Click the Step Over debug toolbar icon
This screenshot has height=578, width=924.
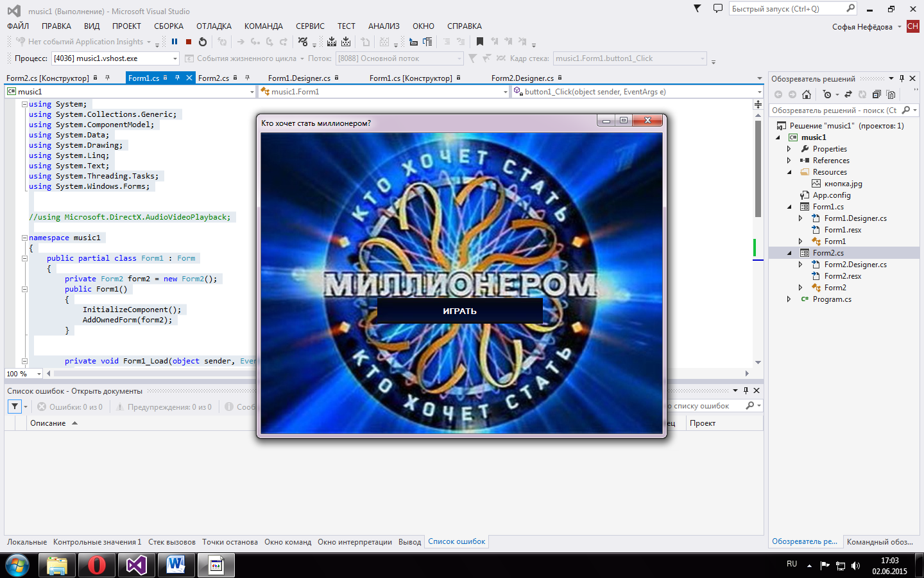(269, 42)
